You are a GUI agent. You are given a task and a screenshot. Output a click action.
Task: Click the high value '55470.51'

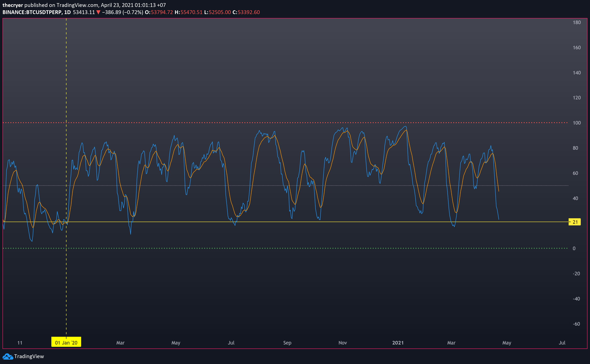click(x=191, y=12)
